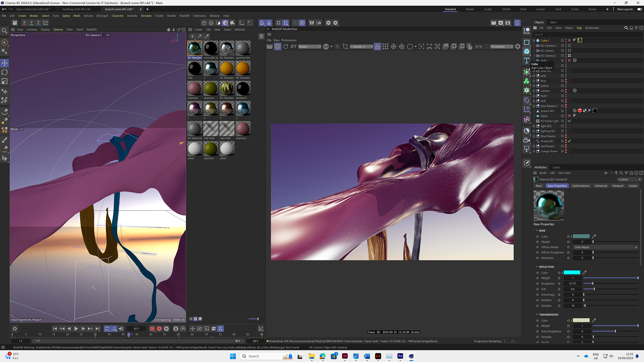Select the Scale tool in left toolbar
644x362 pixels.
click(5, 81)
